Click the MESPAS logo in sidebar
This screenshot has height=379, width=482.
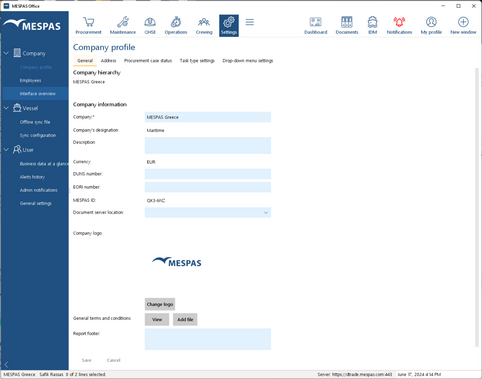click(32, 25)
